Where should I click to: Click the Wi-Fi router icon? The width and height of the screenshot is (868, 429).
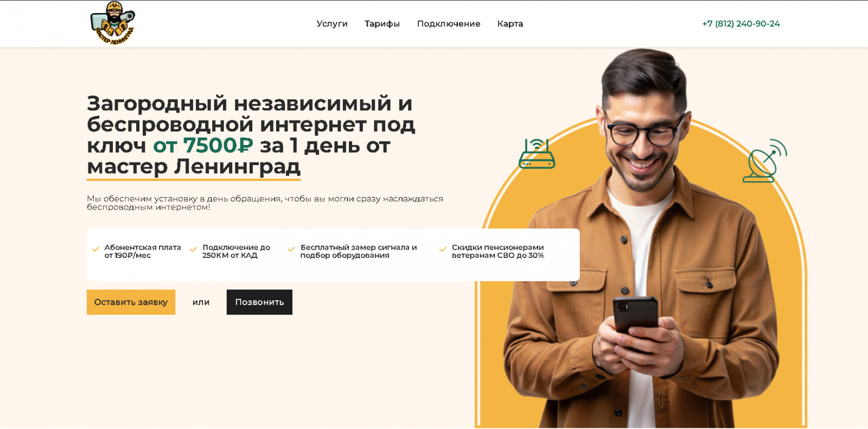pos(537,154)
